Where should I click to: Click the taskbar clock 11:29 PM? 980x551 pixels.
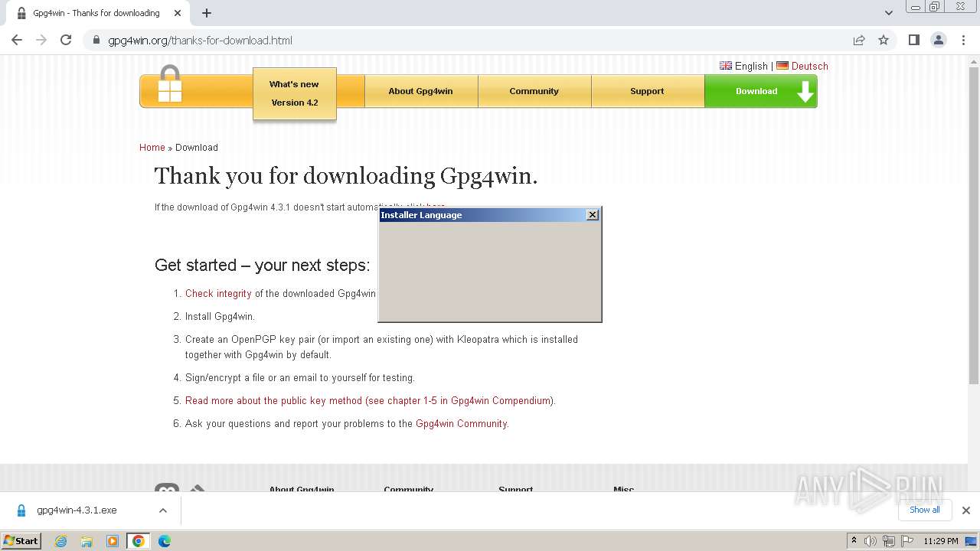coord(941,541)
